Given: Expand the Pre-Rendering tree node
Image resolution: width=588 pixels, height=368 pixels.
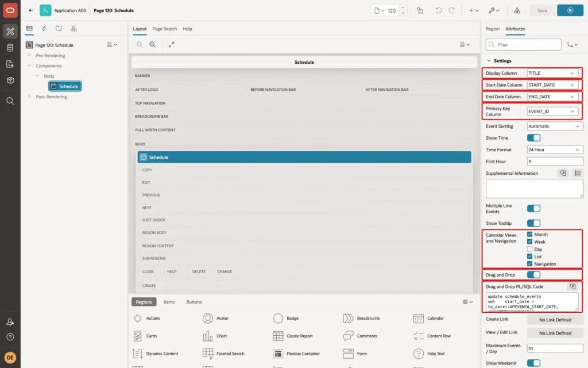Looking at the screenshot, I should click(29, 55).
